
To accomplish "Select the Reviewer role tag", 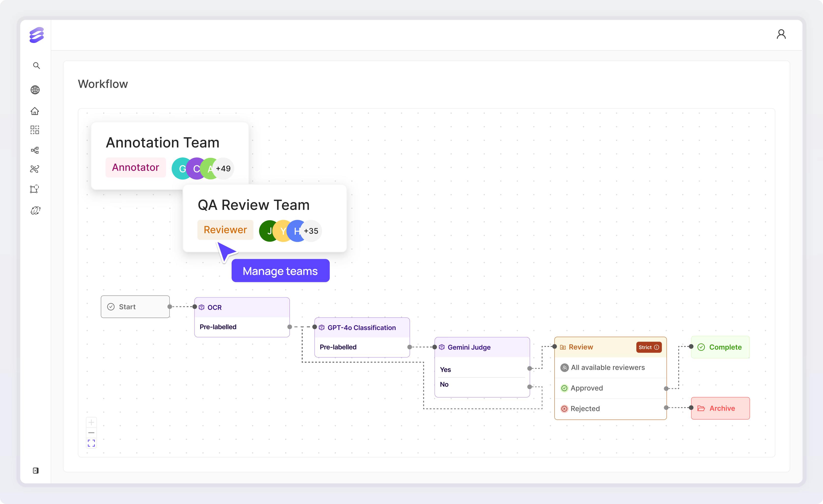I will click(x=225, y=230).
